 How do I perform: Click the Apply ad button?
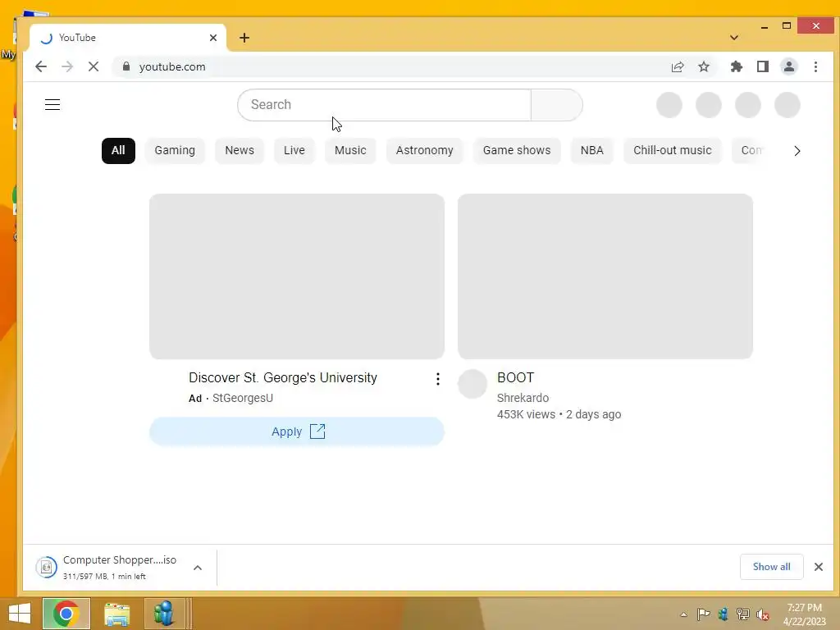tap(297, 431)
